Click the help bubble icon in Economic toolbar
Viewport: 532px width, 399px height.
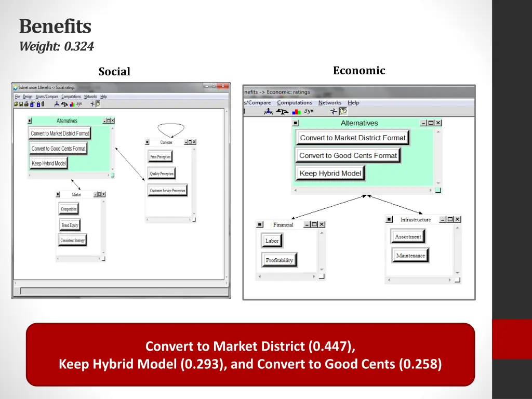tap(343, 111)
